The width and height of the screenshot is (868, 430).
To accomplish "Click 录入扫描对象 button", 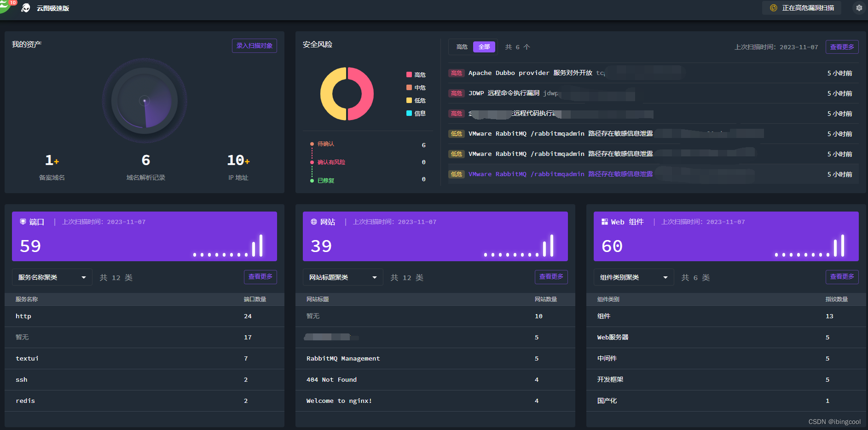I will pyautogui.click(x=255, y=46).
